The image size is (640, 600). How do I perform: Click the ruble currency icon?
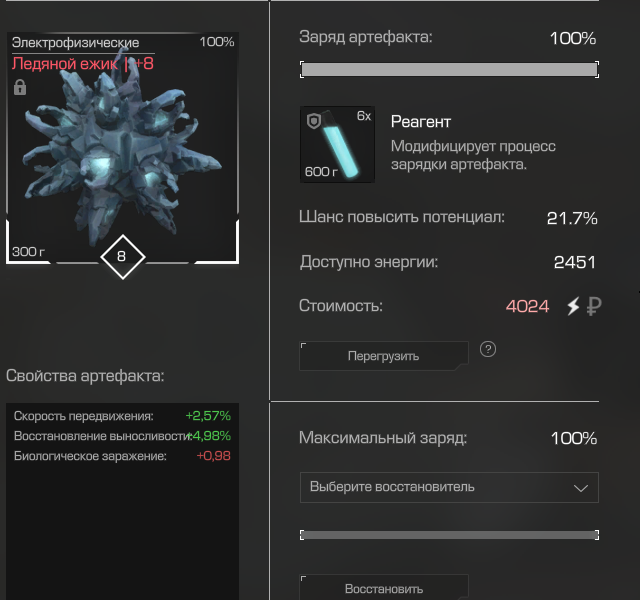(594, 306)
